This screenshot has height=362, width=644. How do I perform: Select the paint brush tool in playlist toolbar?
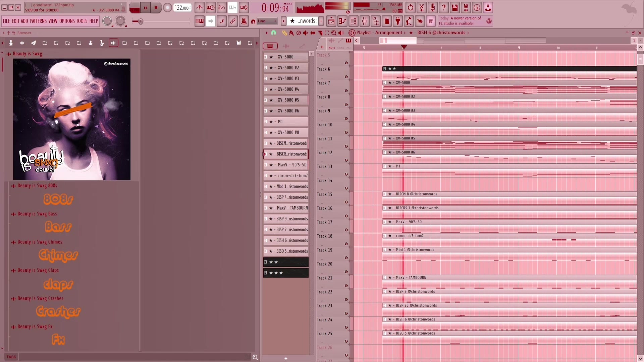291,33
